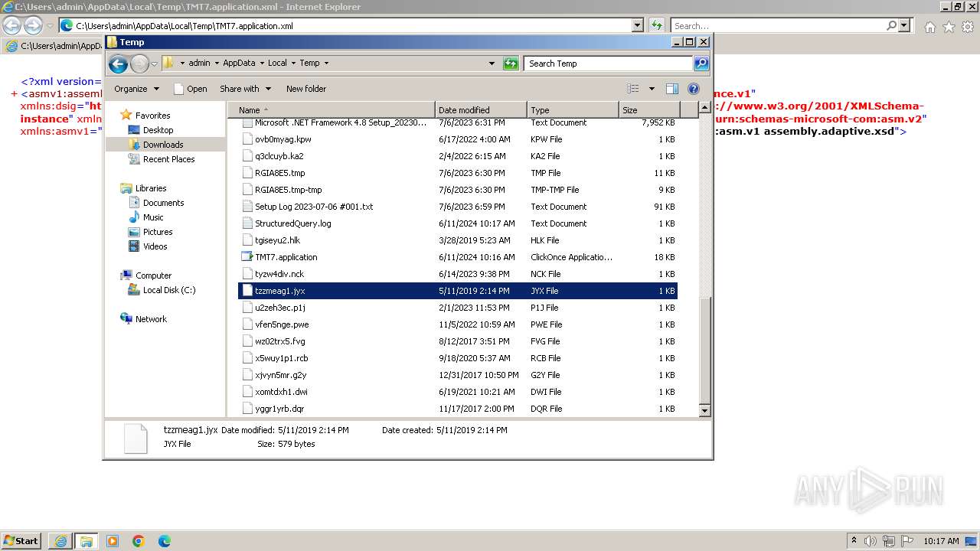Select file xomtdxh1.dwi
Screen dimensions: 980x551
[x=281, y=392]
